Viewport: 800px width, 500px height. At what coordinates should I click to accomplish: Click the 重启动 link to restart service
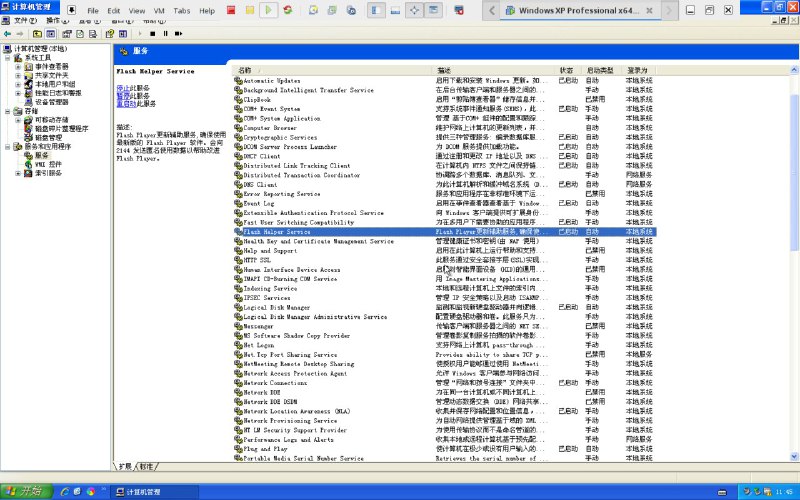point(126,104)
